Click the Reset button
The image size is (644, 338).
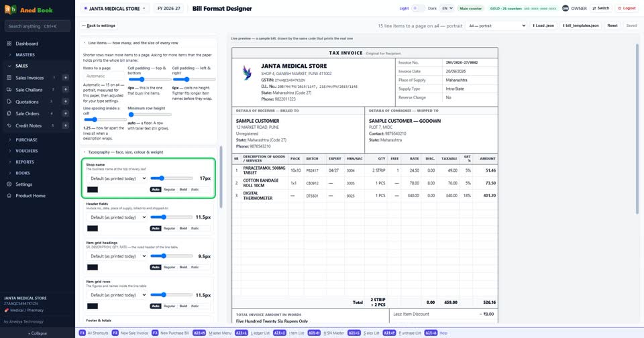(x=612, y=25)
